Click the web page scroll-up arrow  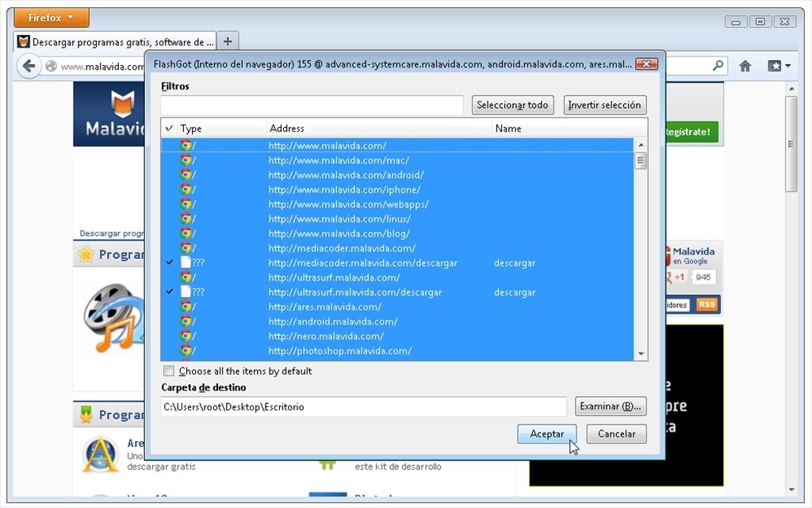(x=791, y=89)
